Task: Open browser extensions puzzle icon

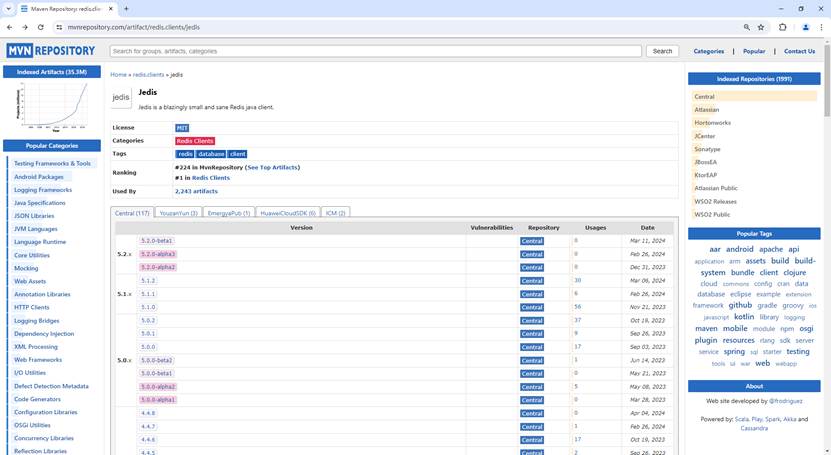Action: (782, 27)
